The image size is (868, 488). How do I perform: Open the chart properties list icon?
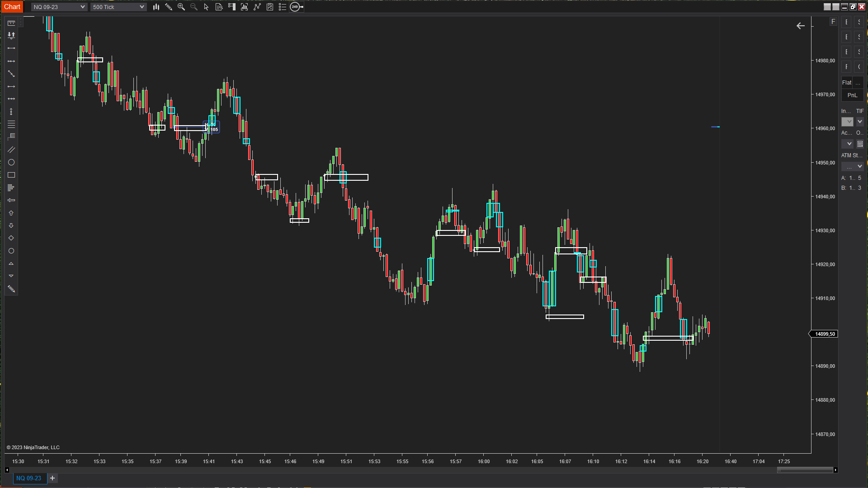(283, 7)
